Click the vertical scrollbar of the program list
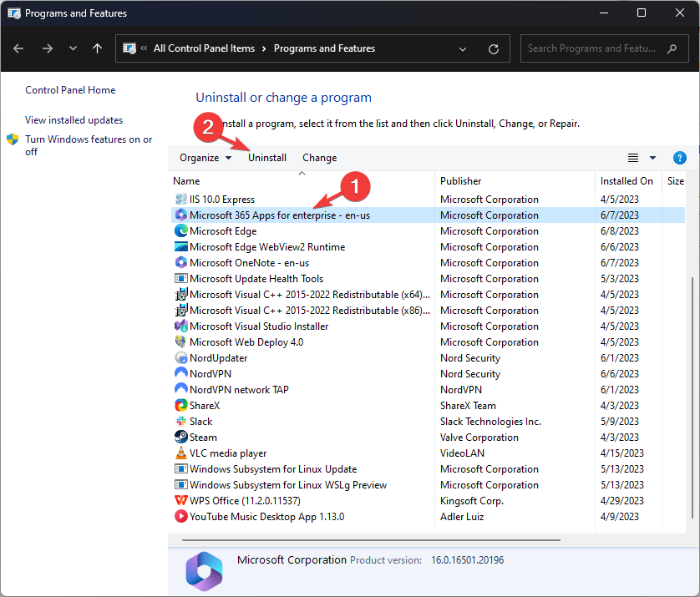This screenshot has height=597, width=700. pos(692,397)
